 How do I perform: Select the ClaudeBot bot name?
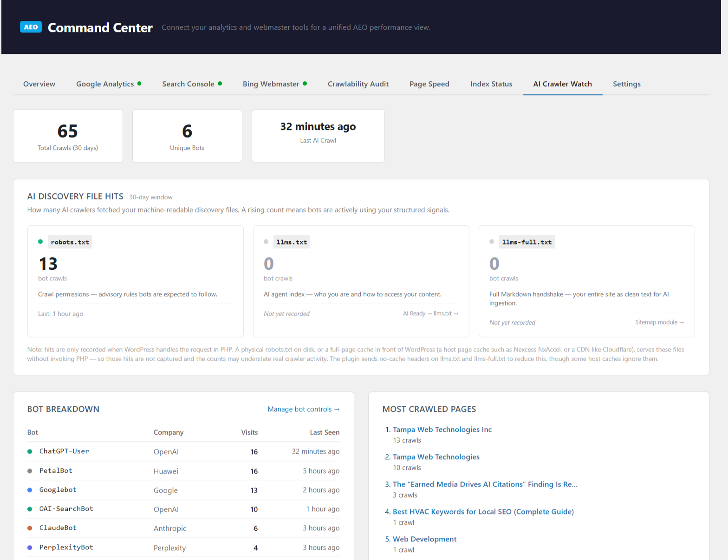click(58, 528)
